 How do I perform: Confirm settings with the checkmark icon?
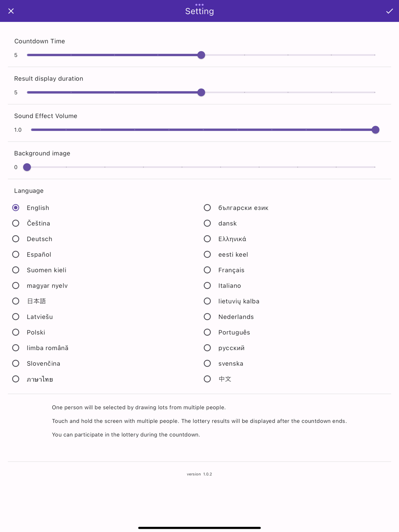pos(389,11)
